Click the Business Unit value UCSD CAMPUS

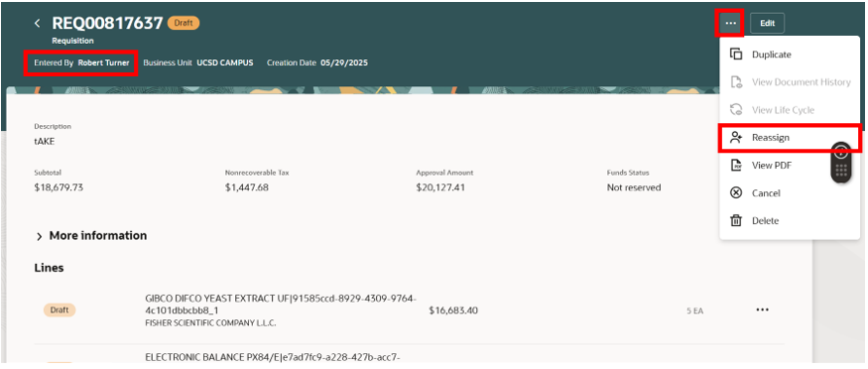[x=225, y=63]
